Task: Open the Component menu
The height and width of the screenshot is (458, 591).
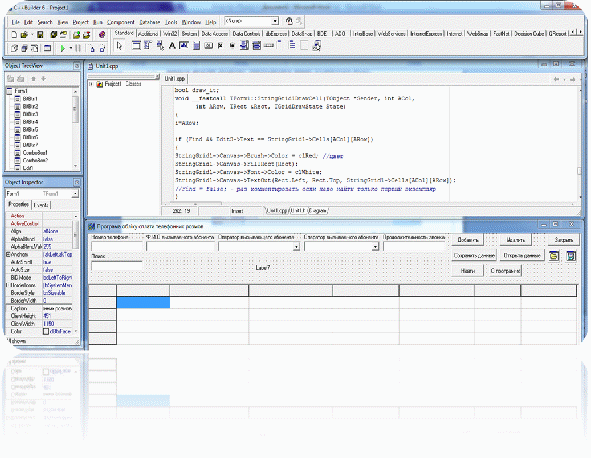Action: point(121,22)
